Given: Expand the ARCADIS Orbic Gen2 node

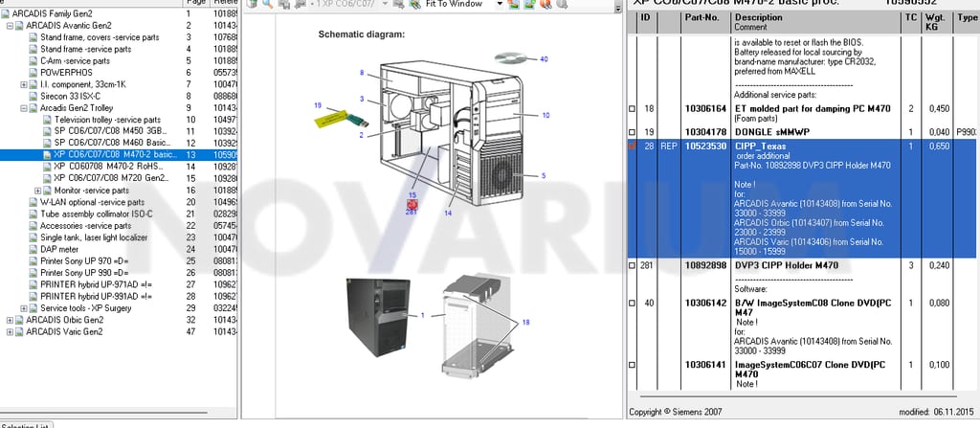Looking at the screenshot, I should pos(10,320).
